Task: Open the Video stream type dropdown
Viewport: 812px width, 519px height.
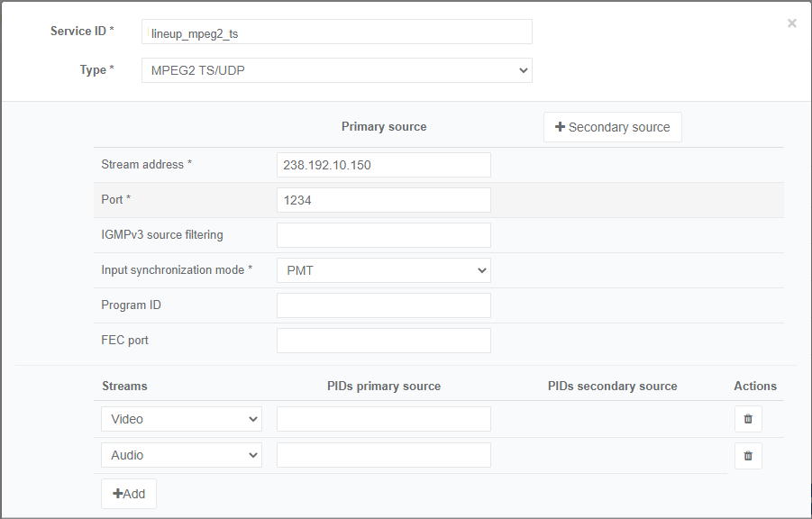Action: (181, 419)
